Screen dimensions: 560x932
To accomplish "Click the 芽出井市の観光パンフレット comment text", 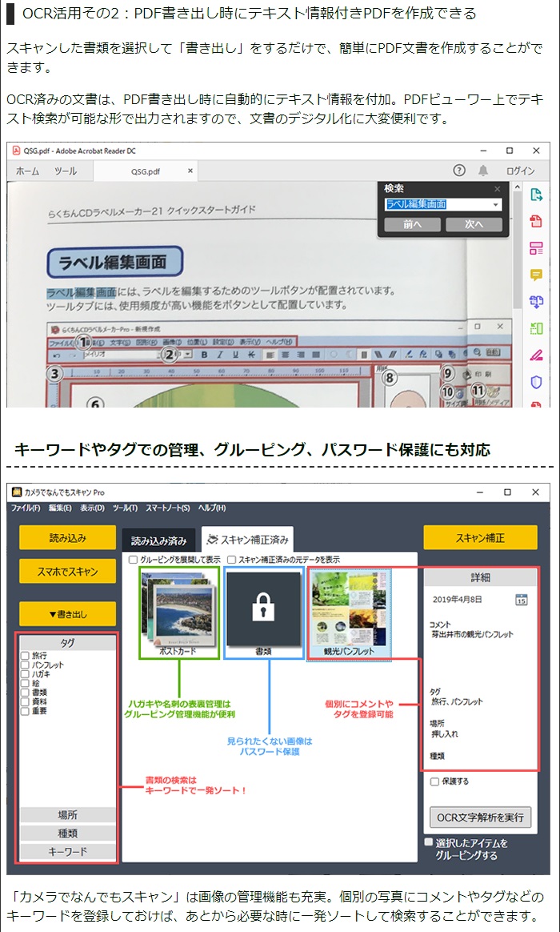I will click(472, 635).
